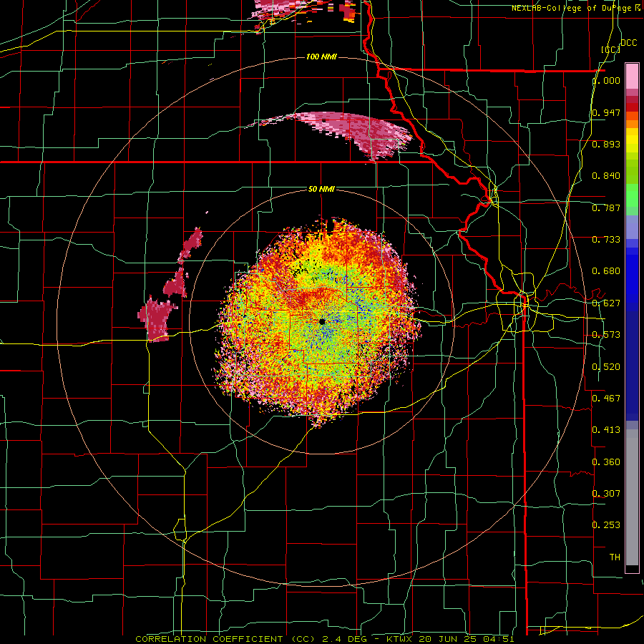Select the 0.893 color scale value
The height and width of the screenshot is (644, 644).
(x=606, y=144)
